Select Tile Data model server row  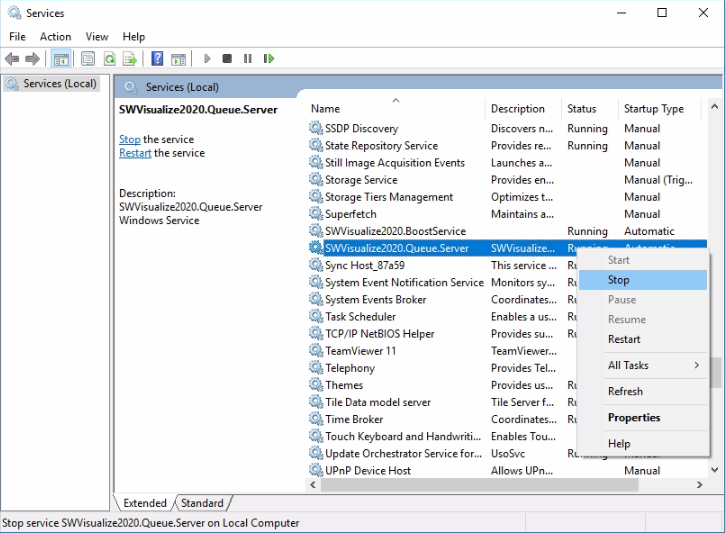[x=442, y=402]
